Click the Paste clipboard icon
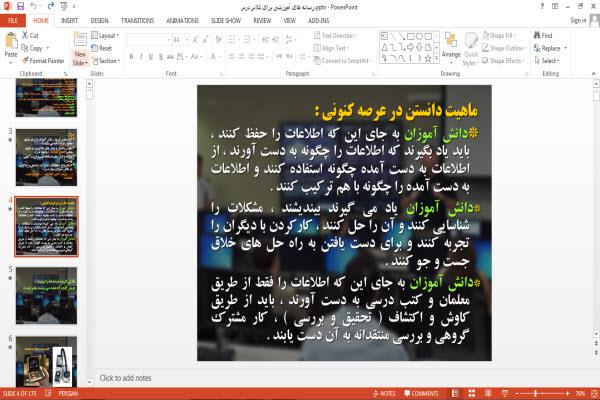This screenshot has height=400, width=600. (11, 40)
